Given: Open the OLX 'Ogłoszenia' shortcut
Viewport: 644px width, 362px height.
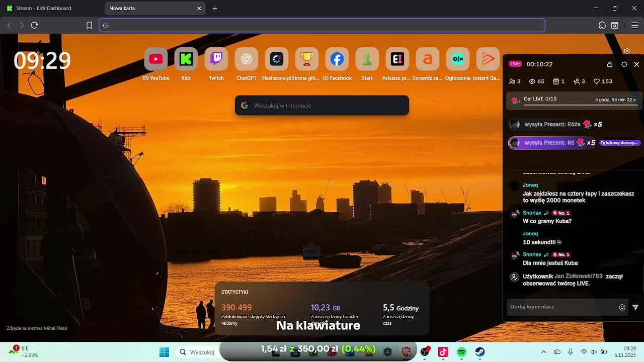Looking at the screenshot, I should [x=458, y=59].
